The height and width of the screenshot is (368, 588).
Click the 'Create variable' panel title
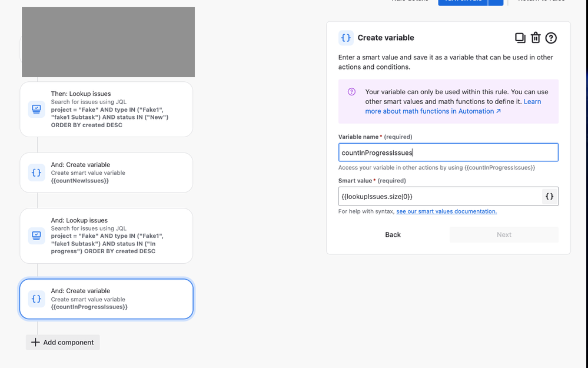(x=386, y=38)
